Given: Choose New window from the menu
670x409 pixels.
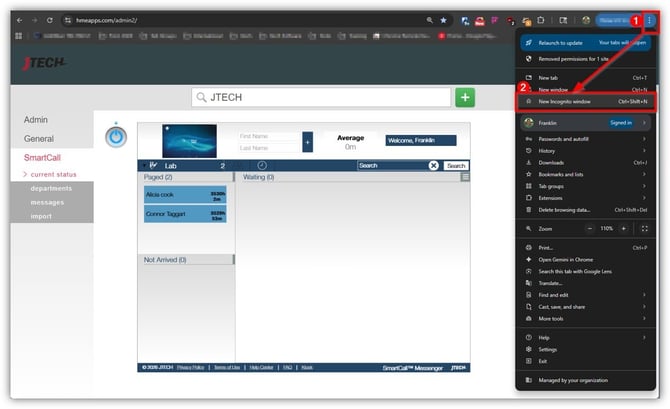Looking at the screenshot, I should (x=585, y=90).
